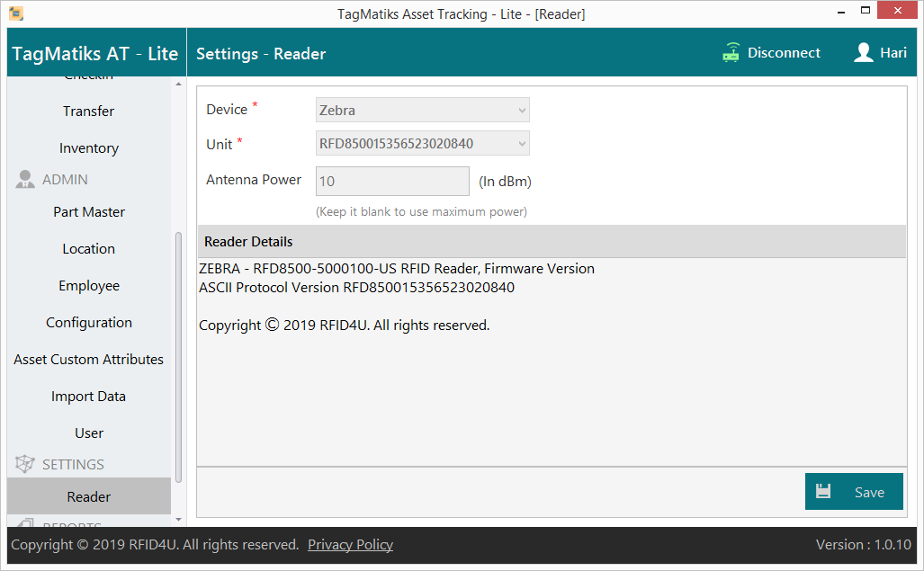The width and height of the screenshot is (924, 571).
Task: Click the Antenna Power input field
Action: [x=392, y=181]
